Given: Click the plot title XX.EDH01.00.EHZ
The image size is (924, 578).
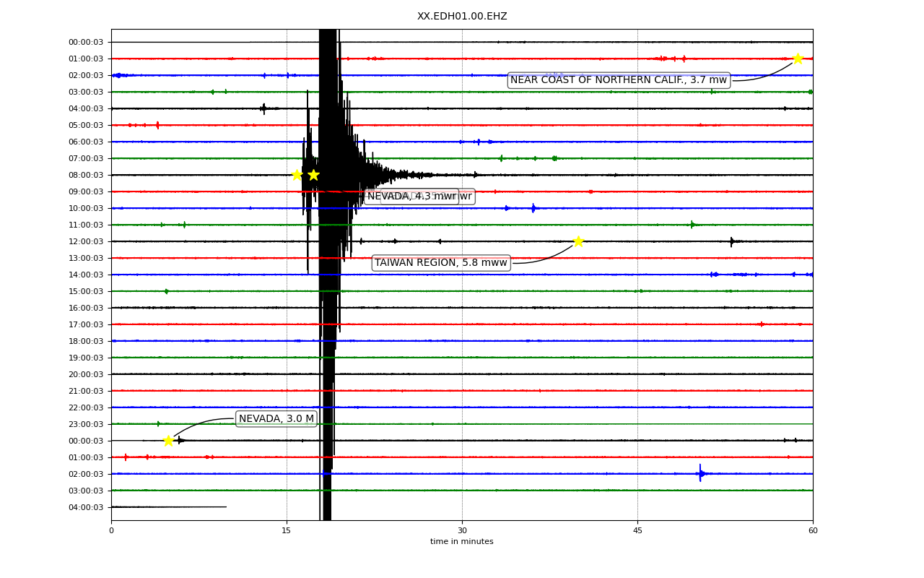Looking at the screenshot, I should [462, 17].
